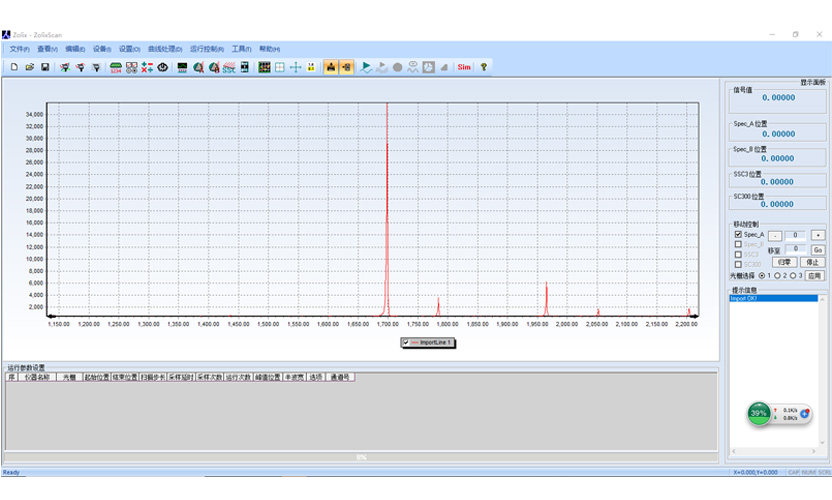This screenshot has width=832, height=500.
Task: Select grating option 2 radio button
Action: tap(779, 275)
